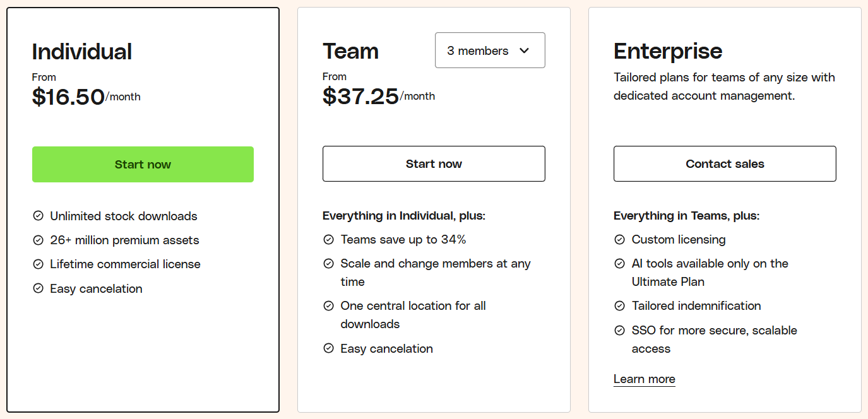Click Contact sales for Enterprise

(x=725, y=163)
